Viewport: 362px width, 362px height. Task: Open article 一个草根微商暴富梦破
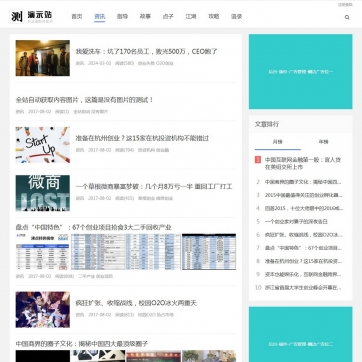154,187
